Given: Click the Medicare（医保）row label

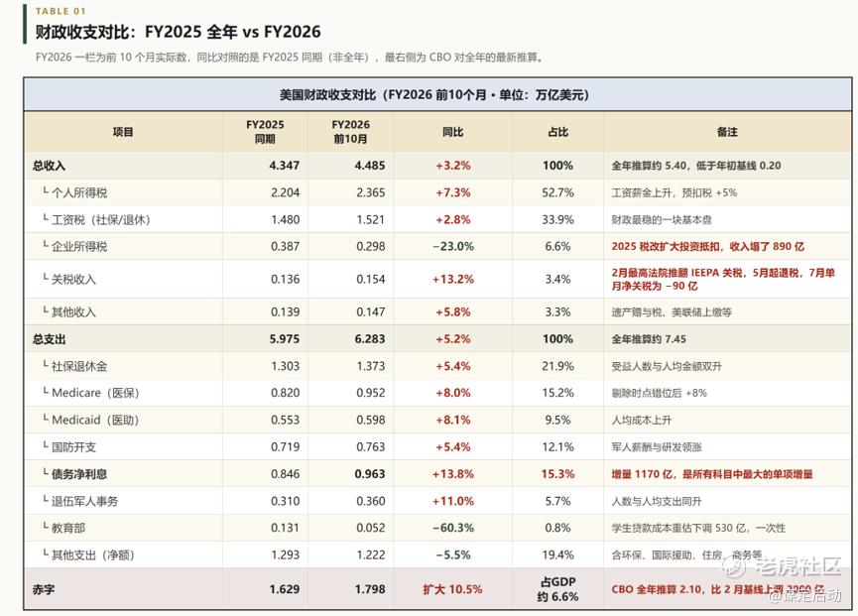Looking at the screenshot, I should click(x=95, y=393).
